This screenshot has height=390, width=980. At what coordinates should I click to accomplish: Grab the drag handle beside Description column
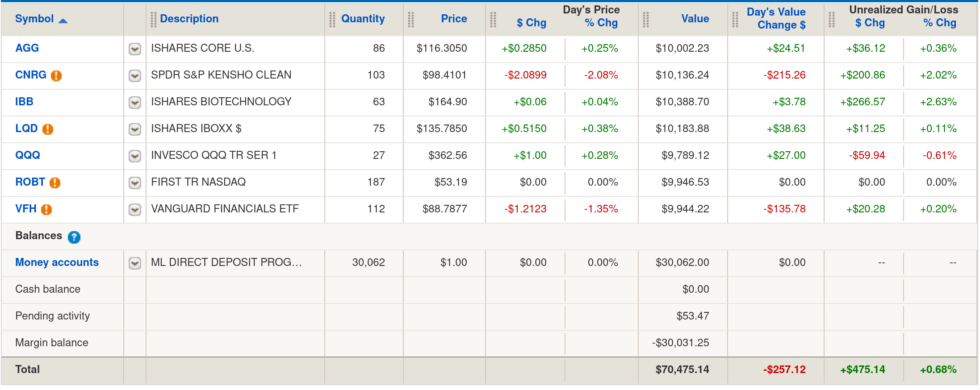(154, 19)
